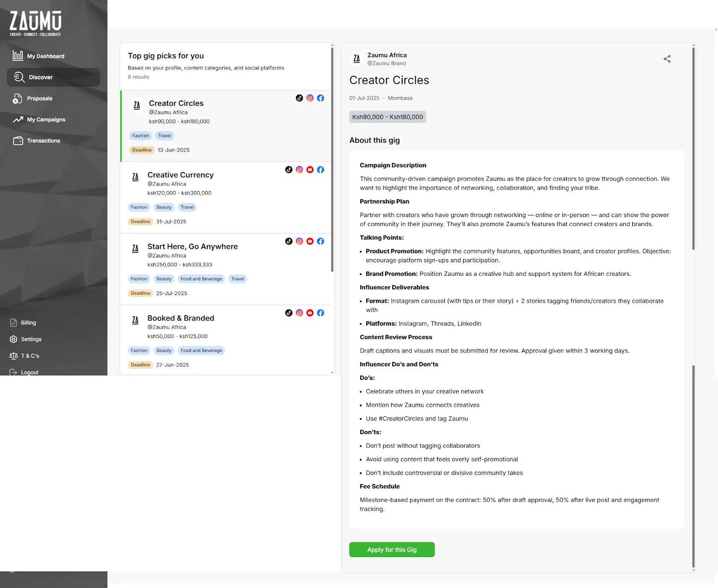Click the gig details panel scrollbar
718x588 pixels.
(693, 148)
